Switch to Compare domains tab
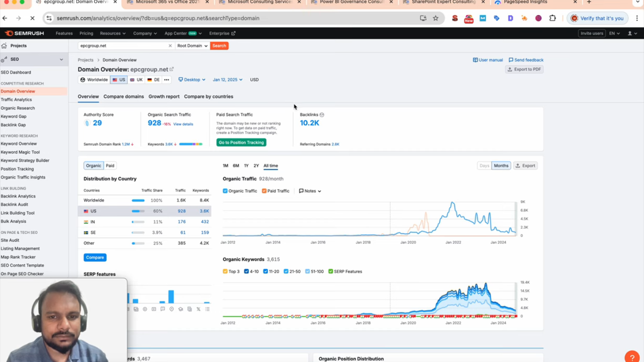Image resolution: width=644 pixels, height=362 pixels. coord(124,96)
